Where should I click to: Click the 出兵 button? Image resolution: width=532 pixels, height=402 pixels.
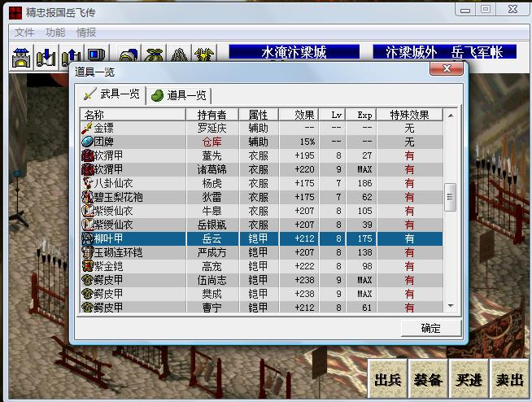(x=387, y=380)
